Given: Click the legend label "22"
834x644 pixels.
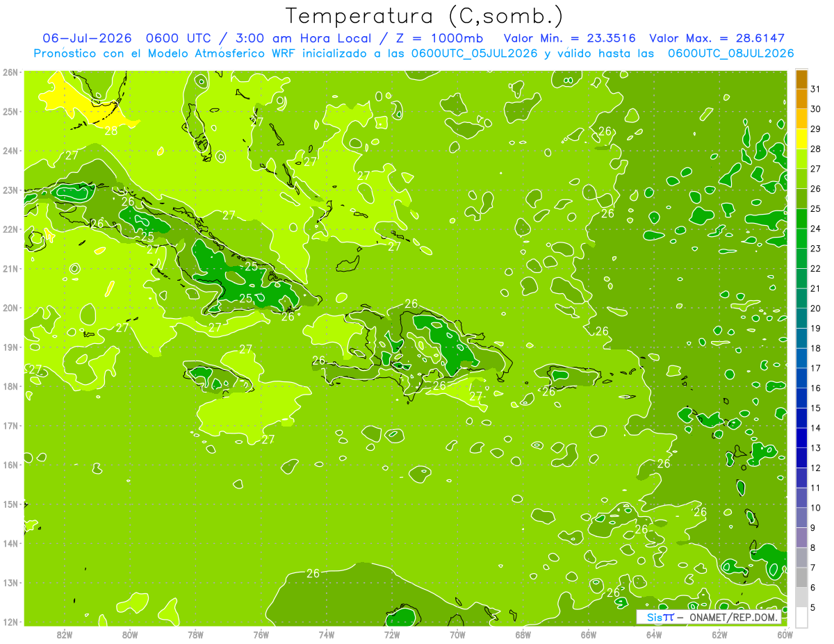Looking at the screenshot, I should [815, 268].
